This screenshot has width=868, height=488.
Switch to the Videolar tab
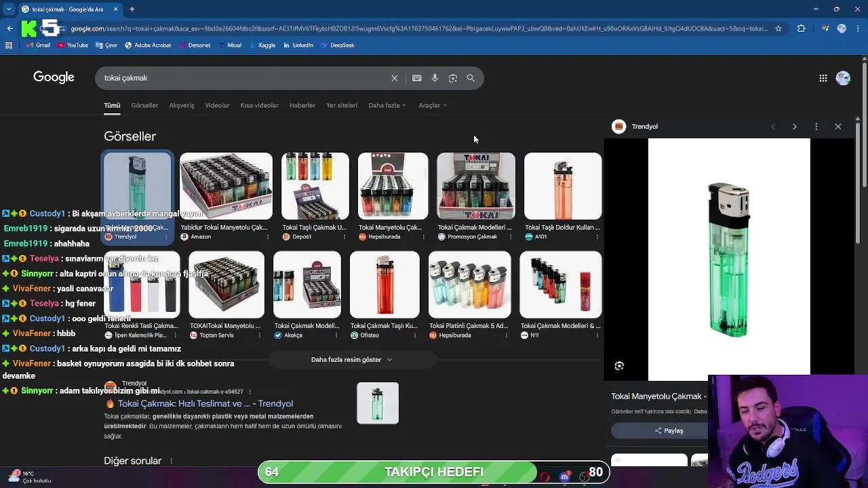point(217,106)
